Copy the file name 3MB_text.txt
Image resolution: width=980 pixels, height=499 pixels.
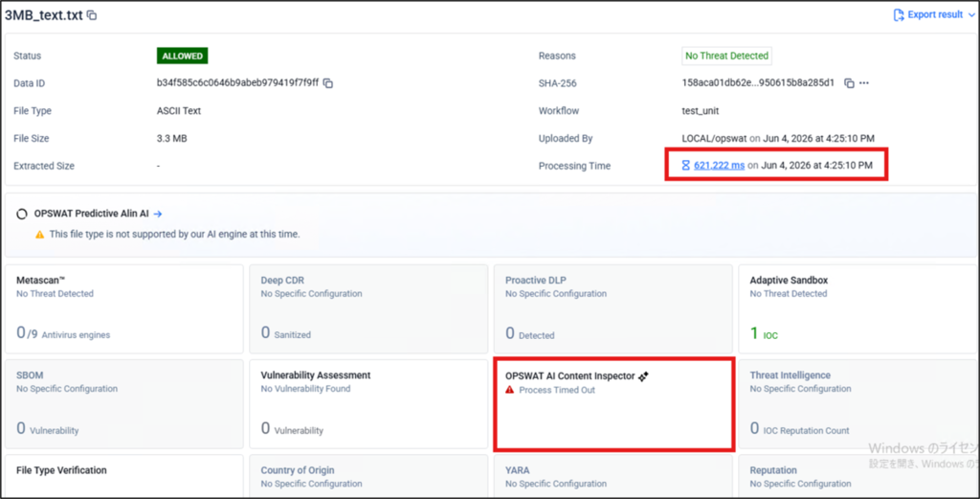[92, 15]
